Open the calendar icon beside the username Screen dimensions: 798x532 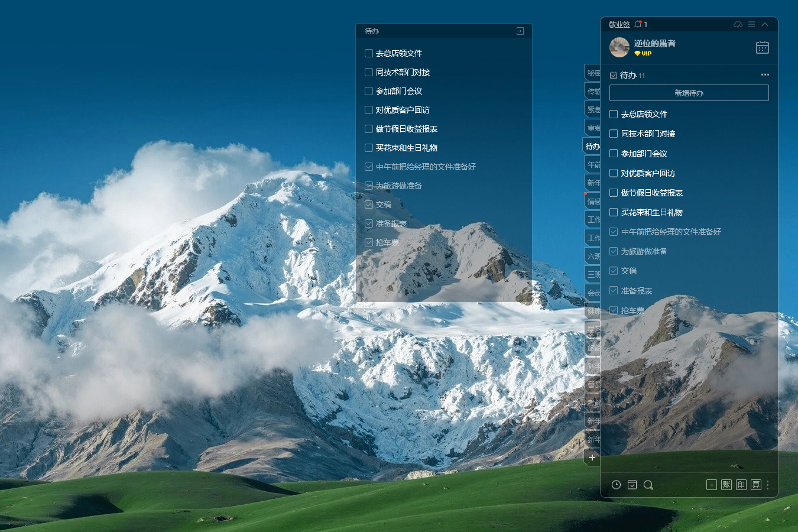762,47
